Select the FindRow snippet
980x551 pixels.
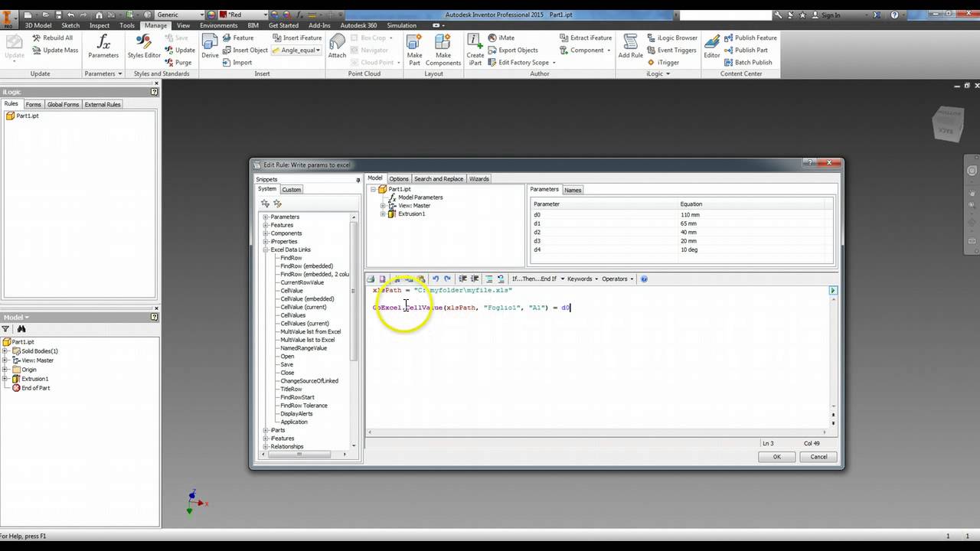(x=291, y=258)
